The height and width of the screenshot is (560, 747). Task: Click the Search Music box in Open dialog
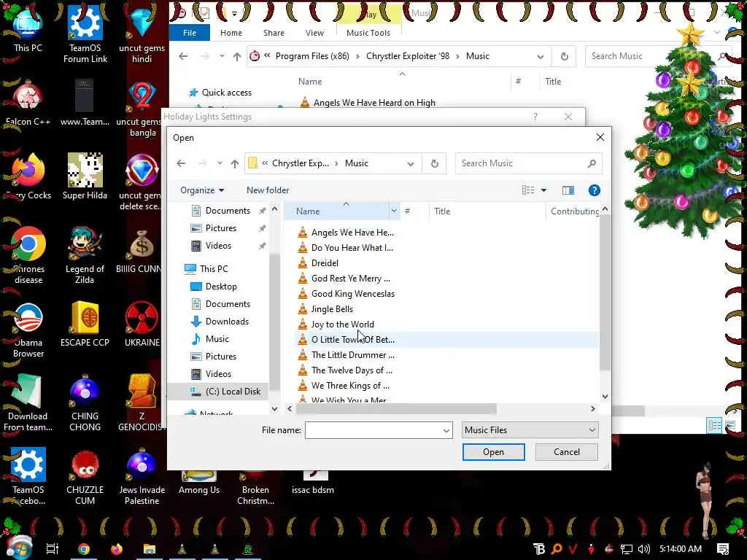[x=528, y=163]
